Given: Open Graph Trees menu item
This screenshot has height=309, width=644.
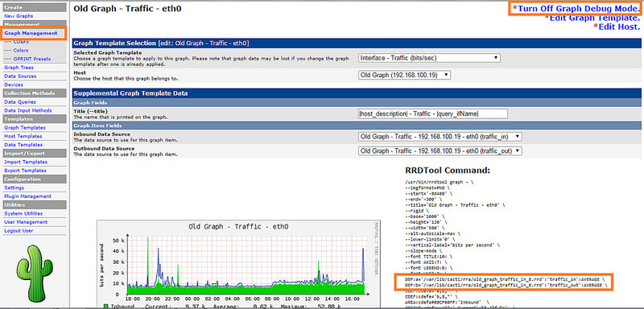Looking at the screenshot, I should coord(19,68).
